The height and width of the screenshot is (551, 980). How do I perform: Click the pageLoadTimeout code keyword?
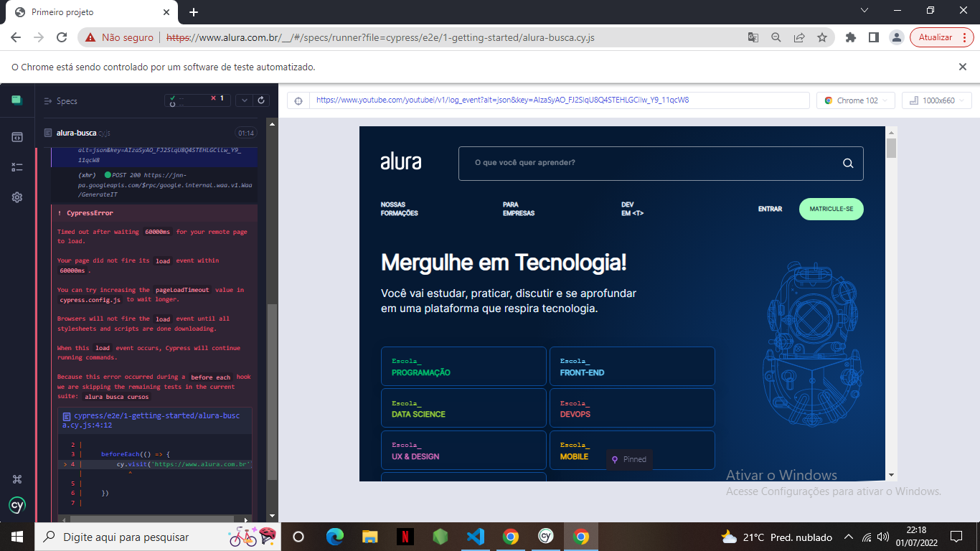pyautogui.click(x=183, y=290)
